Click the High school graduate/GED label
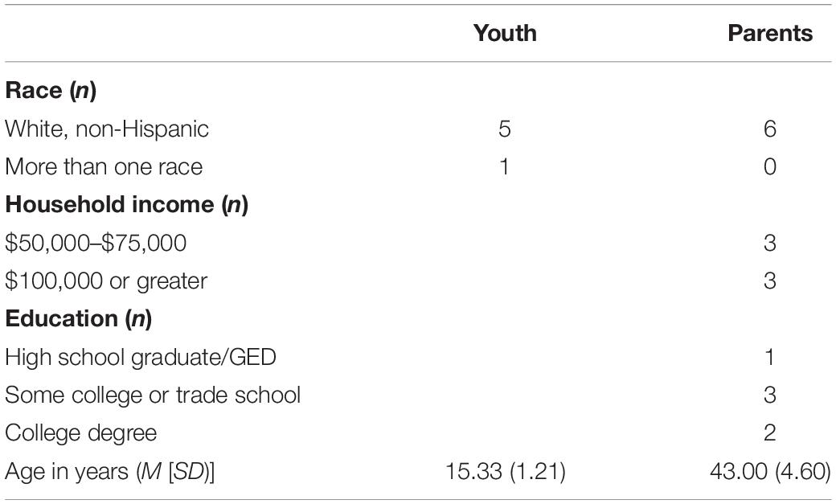Image resolution: width=836 pixels, height=504 pixels. pyautogui.click(x=141, y=358)
